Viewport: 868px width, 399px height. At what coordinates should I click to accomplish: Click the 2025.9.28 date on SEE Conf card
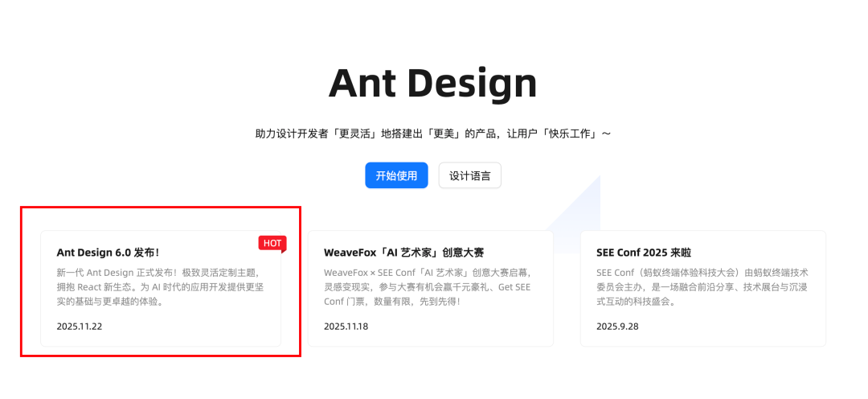[617, 327]
